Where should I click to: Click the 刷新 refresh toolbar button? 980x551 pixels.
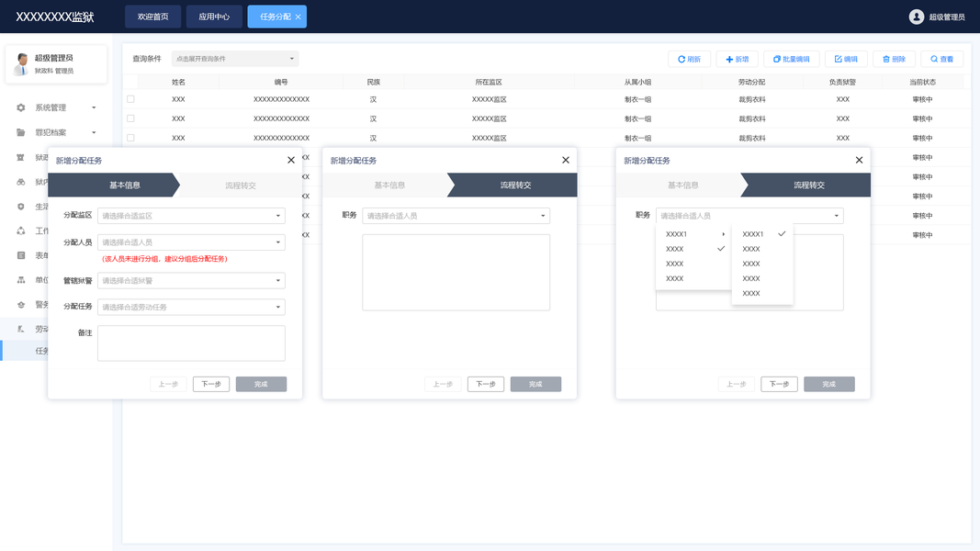[x=690, y=59]
